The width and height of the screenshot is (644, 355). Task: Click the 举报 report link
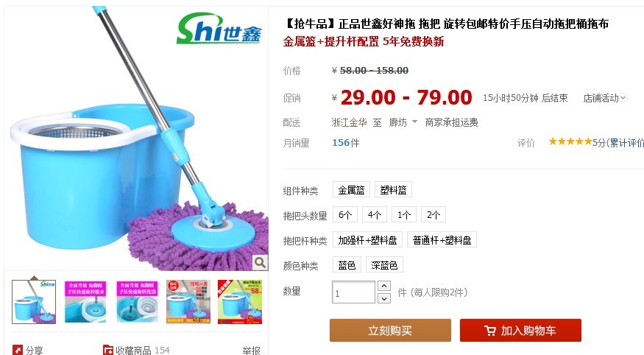251,351
